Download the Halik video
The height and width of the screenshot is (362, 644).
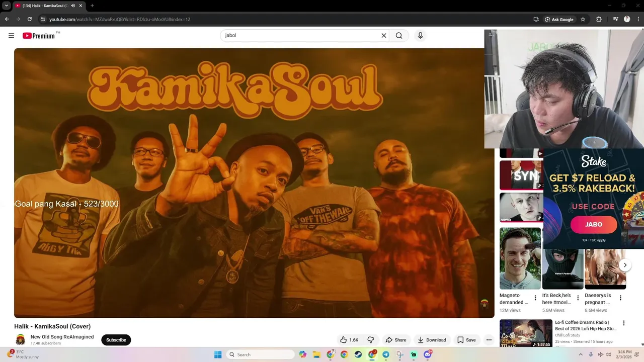click(x=432, y=340)
